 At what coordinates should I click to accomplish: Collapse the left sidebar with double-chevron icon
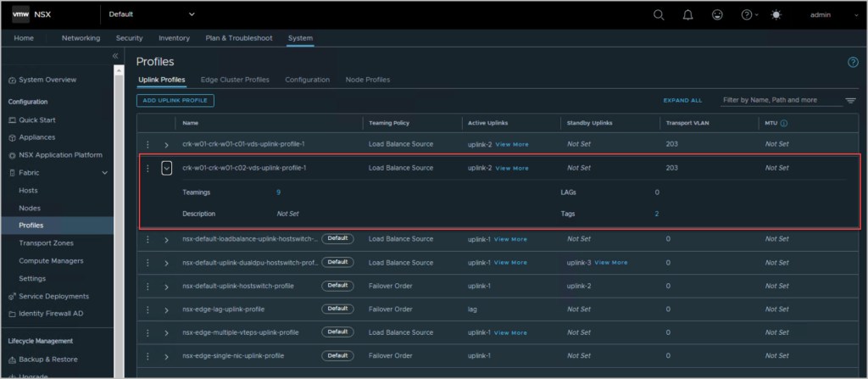tap(116, 56)
